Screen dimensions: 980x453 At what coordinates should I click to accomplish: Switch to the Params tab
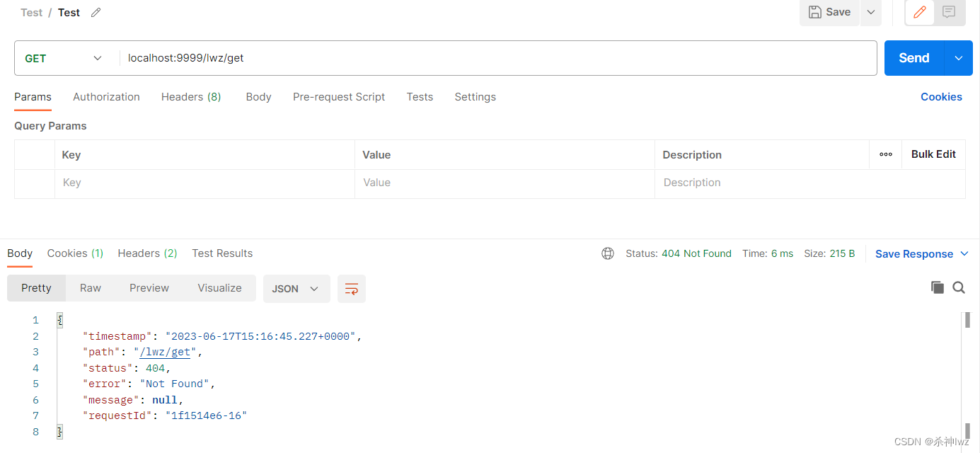pyautogui.click(x=33, y=97)
